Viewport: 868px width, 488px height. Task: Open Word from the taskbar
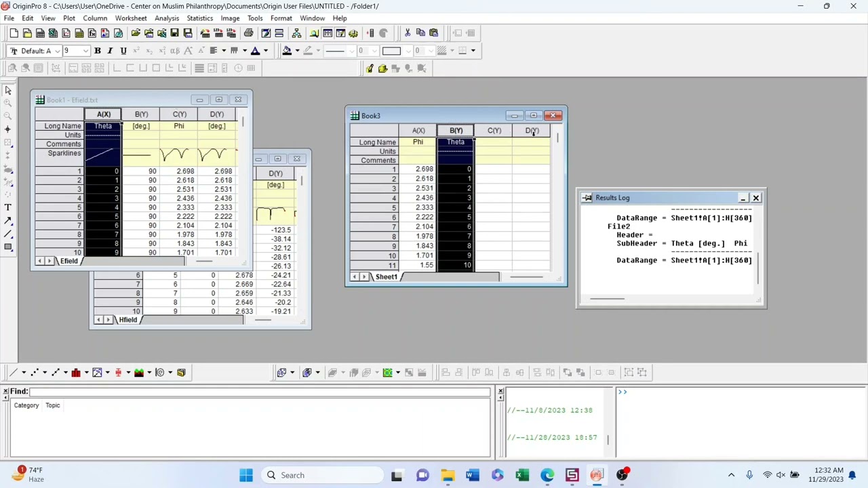472,475
